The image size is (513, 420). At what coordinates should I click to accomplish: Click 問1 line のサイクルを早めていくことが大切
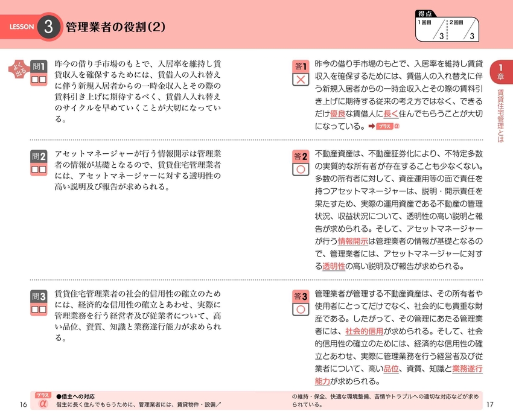tap(138, 108)
